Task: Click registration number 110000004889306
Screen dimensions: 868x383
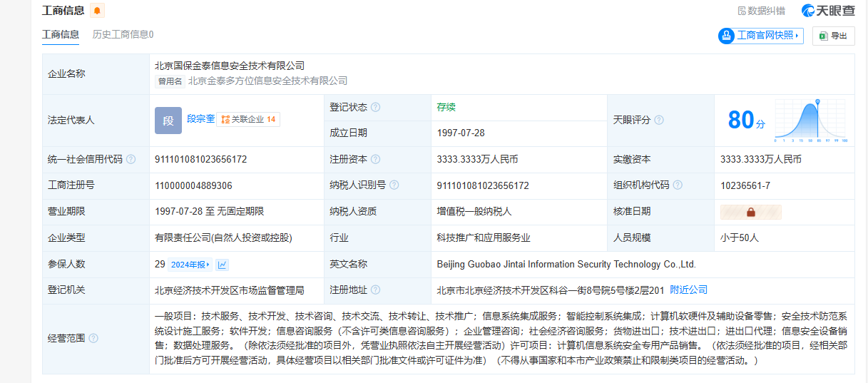Action: click(x=193, y=185)
